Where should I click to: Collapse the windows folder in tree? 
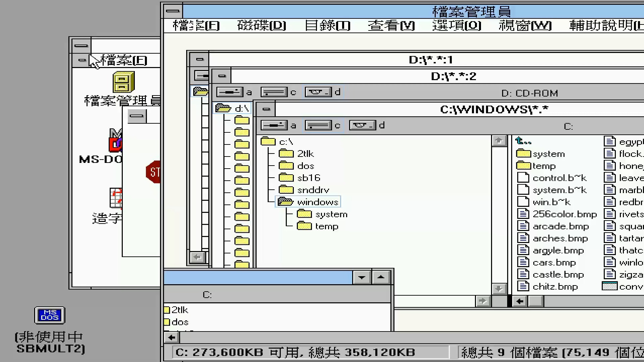[285, 202]
